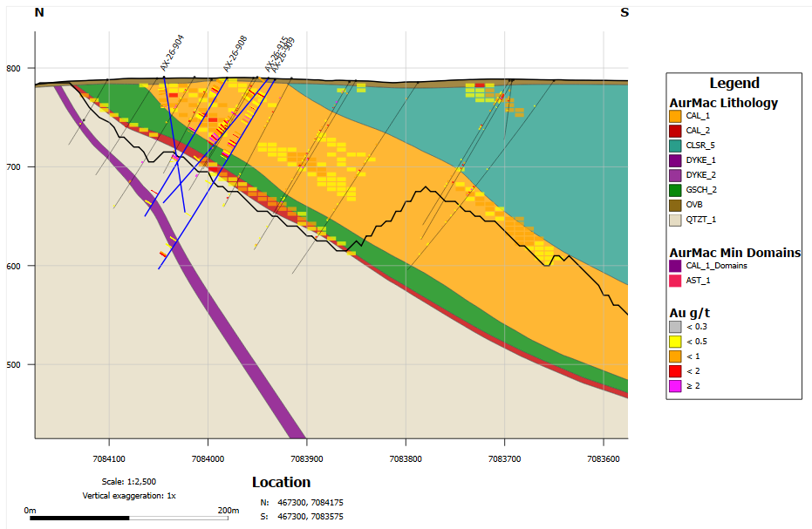Click the 'Scale: 1:2,500' text
The image size is (812, 529).
tap(129, 482)
